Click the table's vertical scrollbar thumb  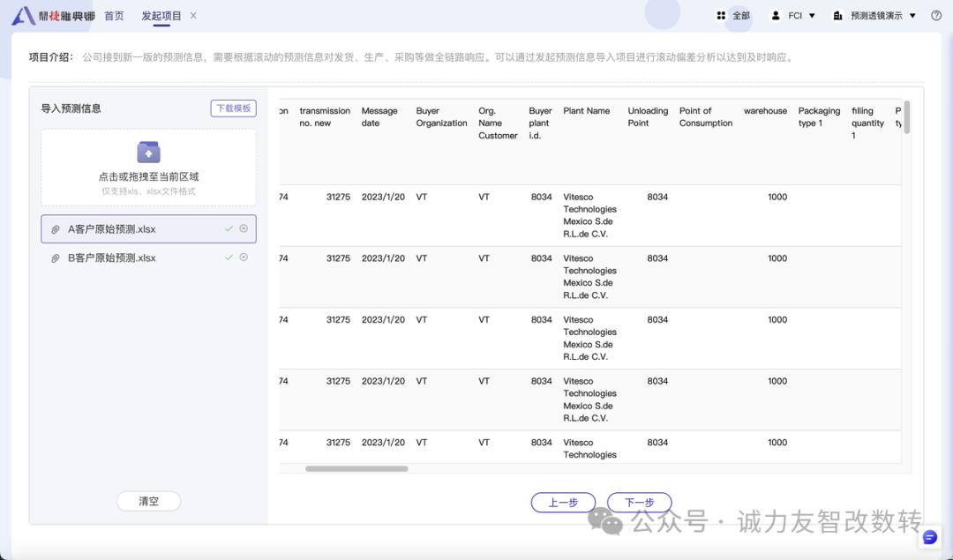(907, 117)
